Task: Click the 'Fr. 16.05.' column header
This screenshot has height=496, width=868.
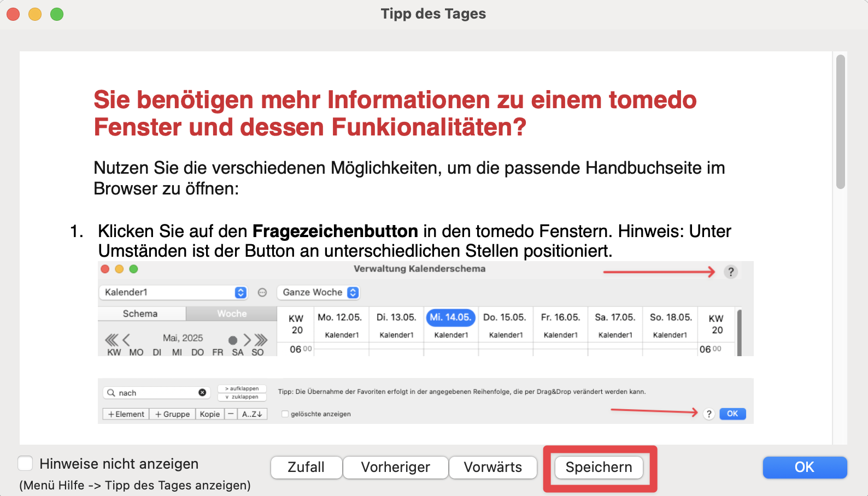Action: (560, 317)
